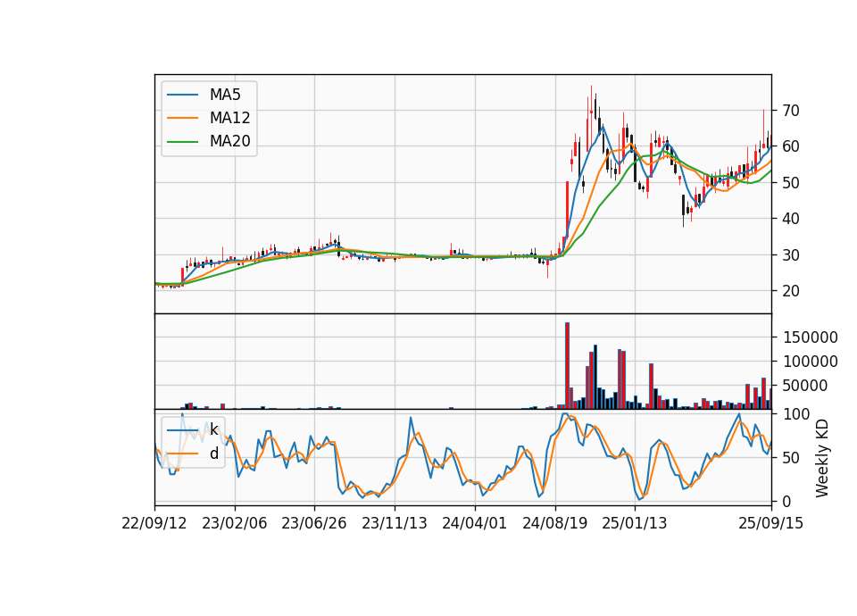Image resolution: width=857 pixels, height=616 pixels.
Task: Click the tallest volume bar near 24/08/19
Action: point(568,366)
